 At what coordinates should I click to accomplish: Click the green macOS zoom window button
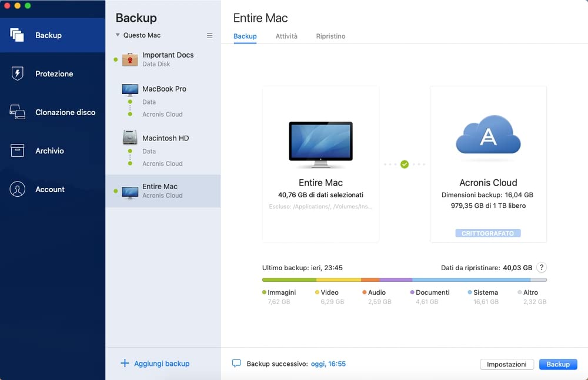[28, 6]
